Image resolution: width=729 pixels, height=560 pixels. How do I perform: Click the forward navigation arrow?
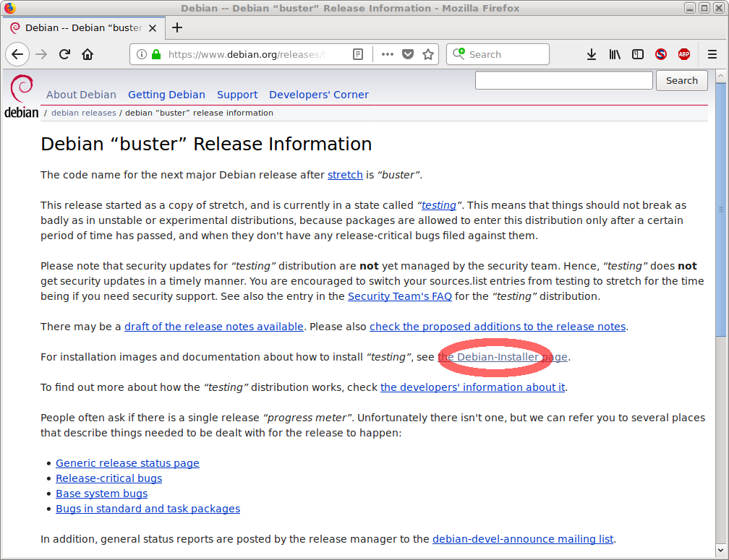41,54
